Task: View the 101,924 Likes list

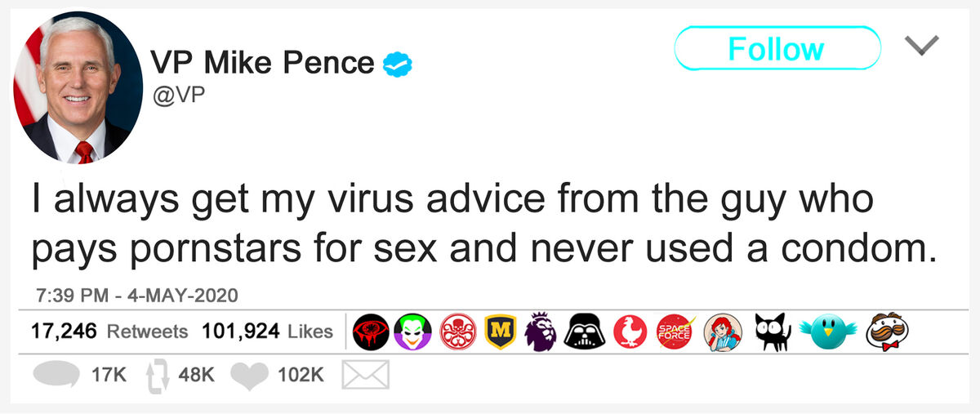Action: [x=267, y=332]
